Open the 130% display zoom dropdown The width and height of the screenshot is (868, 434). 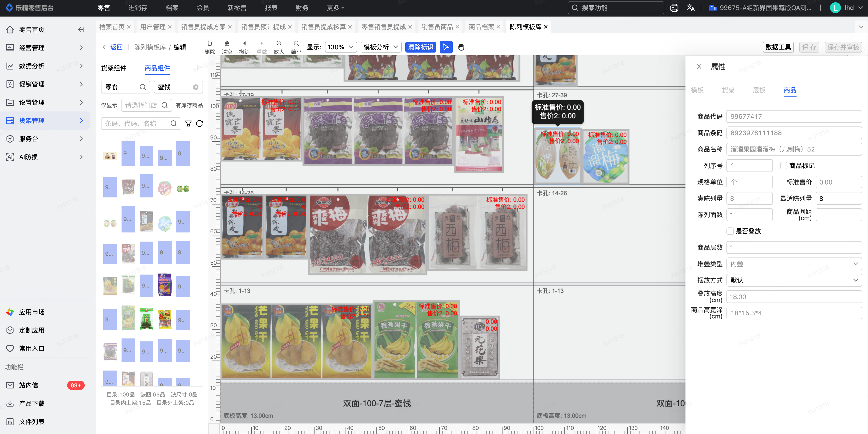coord(341,47)
